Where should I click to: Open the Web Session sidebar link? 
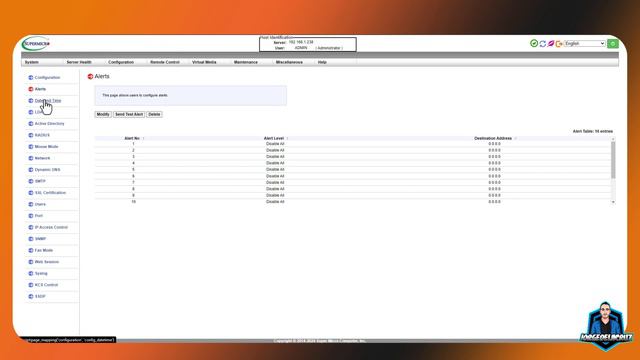coord(47,262)
